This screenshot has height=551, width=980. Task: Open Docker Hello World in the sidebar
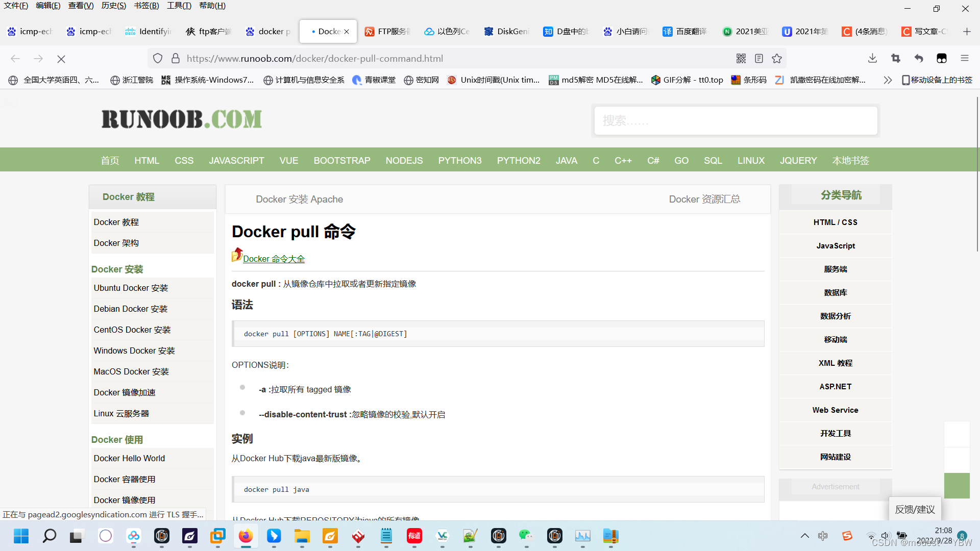(x=152, y=458)
